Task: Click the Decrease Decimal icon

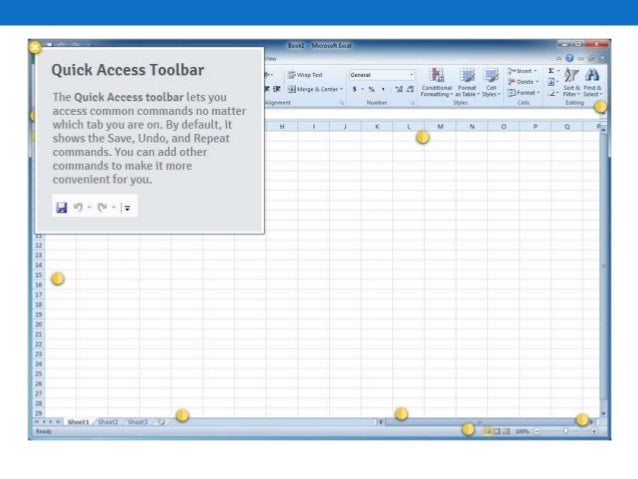Action: [410, 89]
